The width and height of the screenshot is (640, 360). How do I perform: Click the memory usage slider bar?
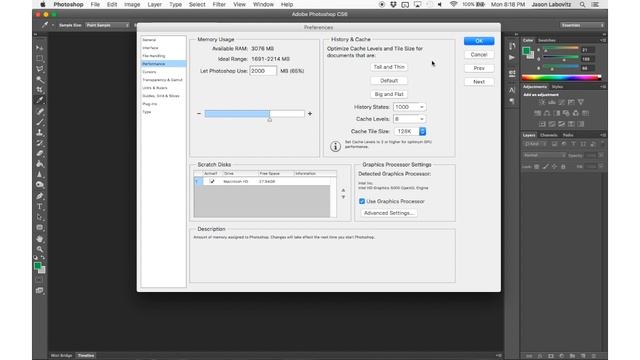pos(254,113)
